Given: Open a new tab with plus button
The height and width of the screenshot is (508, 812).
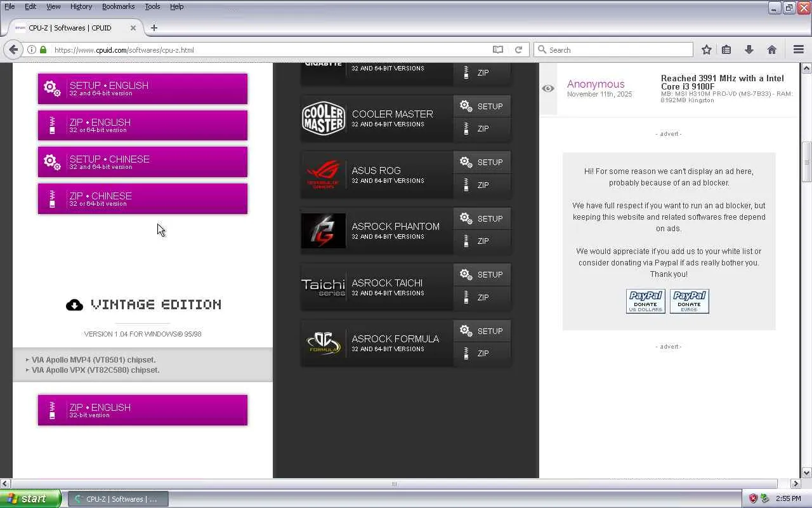Looking at the screenshot, I should click(x=154, y=28).
